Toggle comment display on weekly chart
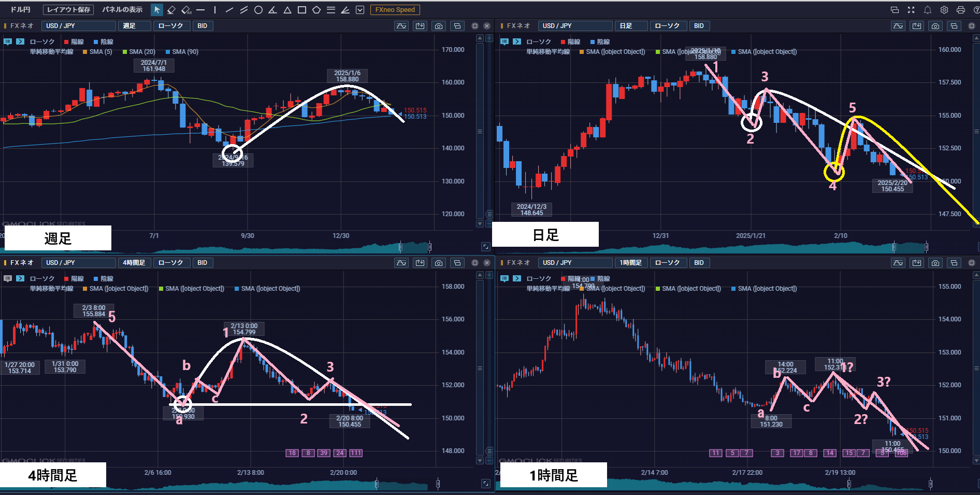The width and height of the screenshot is (980, 495). tap(8, 41)
